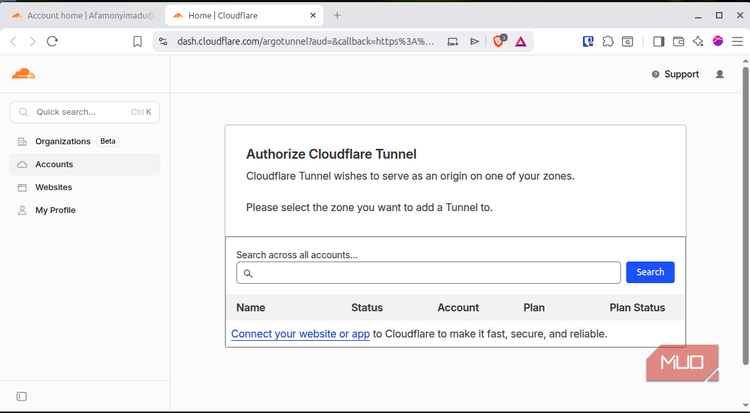Click the blue Search button

(650, 272)
